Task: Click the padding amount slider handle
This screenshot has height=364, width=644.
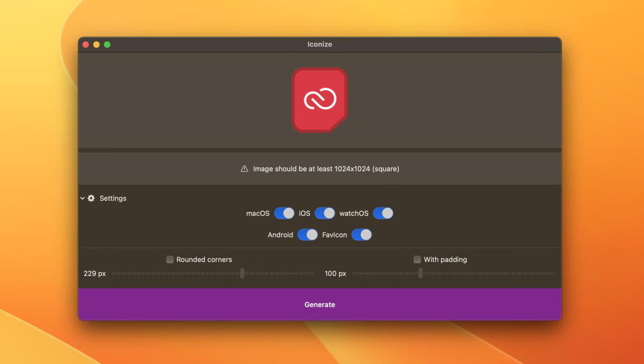Action: pos(420,273)
